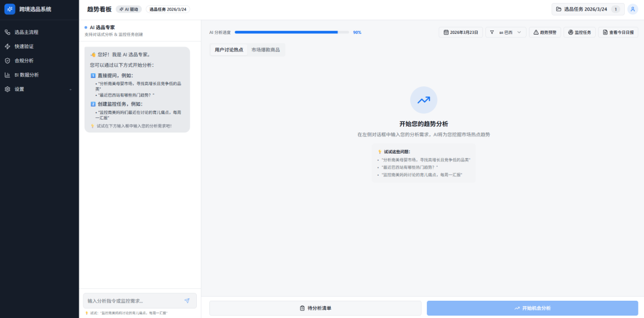Click suggestion "最近巴西站有哪些热门趋势？" in center panel

(410, 167)
